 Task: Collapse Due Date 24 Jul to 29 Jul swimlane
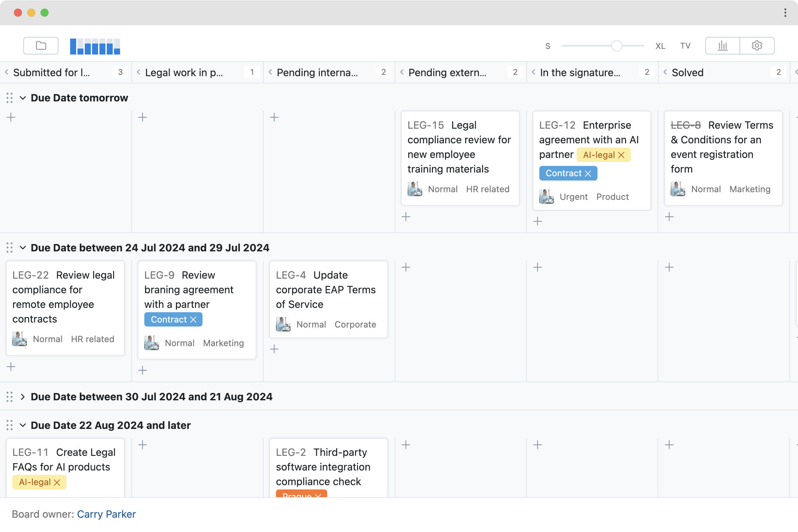point(23,248)
